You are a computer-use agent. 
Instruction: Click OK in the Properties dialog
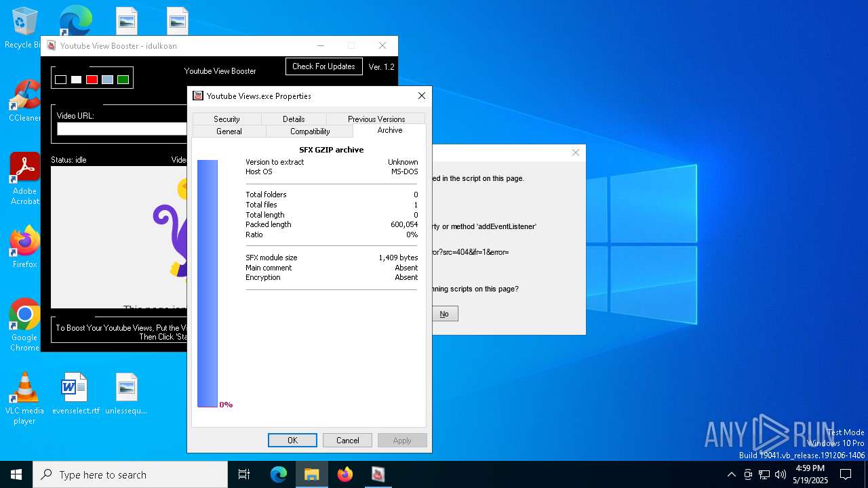coord(292,440)
